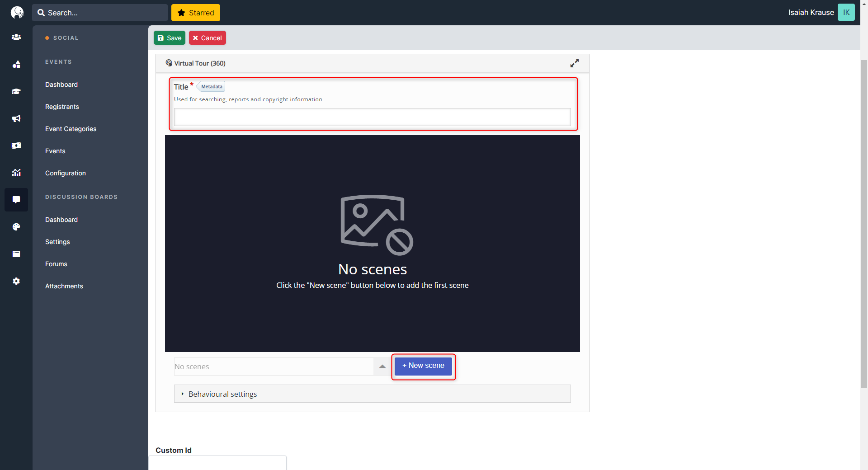The width and height of the screenshot is (868, 470).
Task: Click the No scenes selector field
Action: [x=274, y=367]
